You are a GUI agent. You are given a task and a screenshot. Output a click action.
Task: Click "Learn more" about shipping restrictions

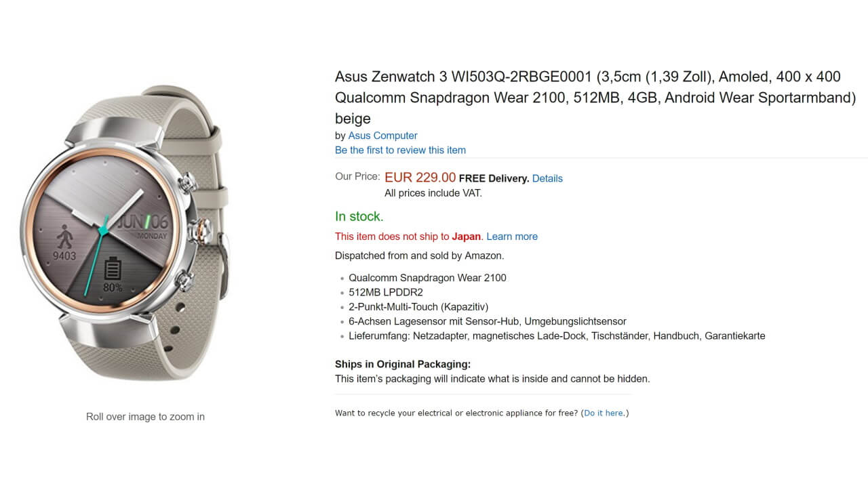512,236
